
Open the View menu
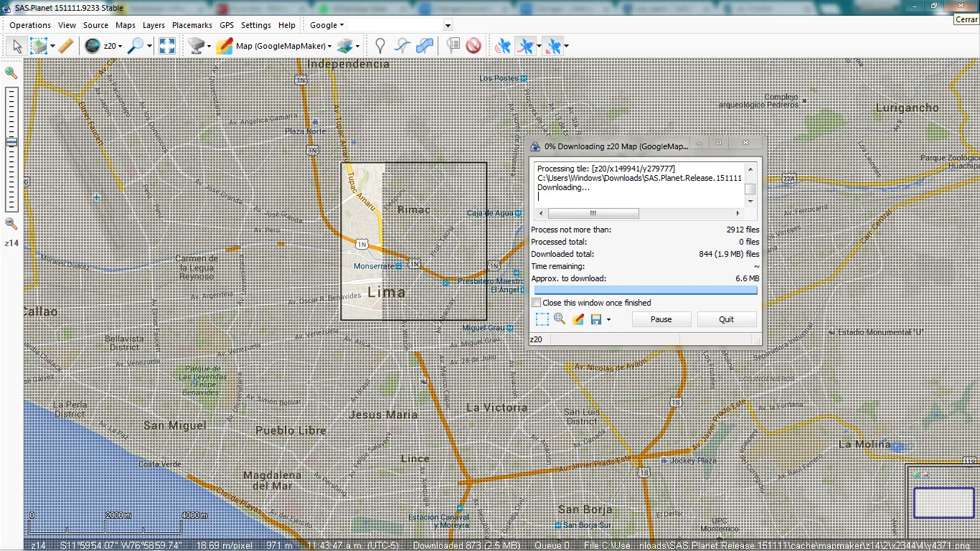coord(67,25)
